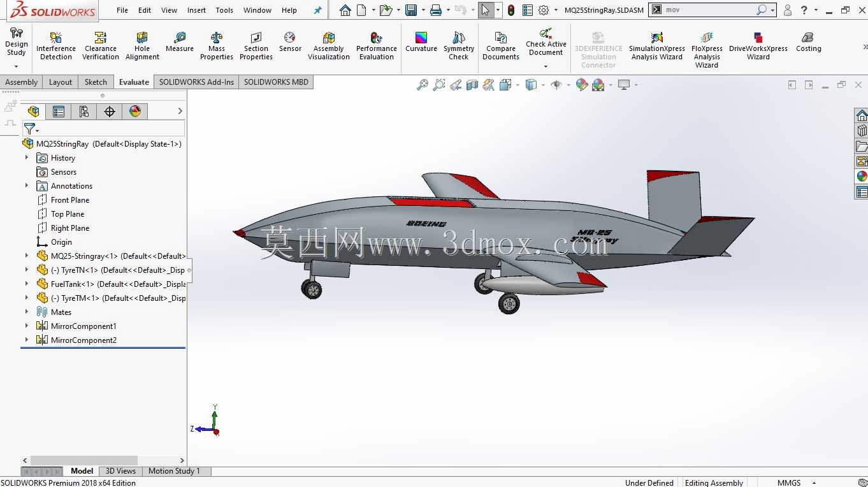Viewport: 868px width, 487px height.
Task: Open Compare Documents tool
Action: click(501, 46)
